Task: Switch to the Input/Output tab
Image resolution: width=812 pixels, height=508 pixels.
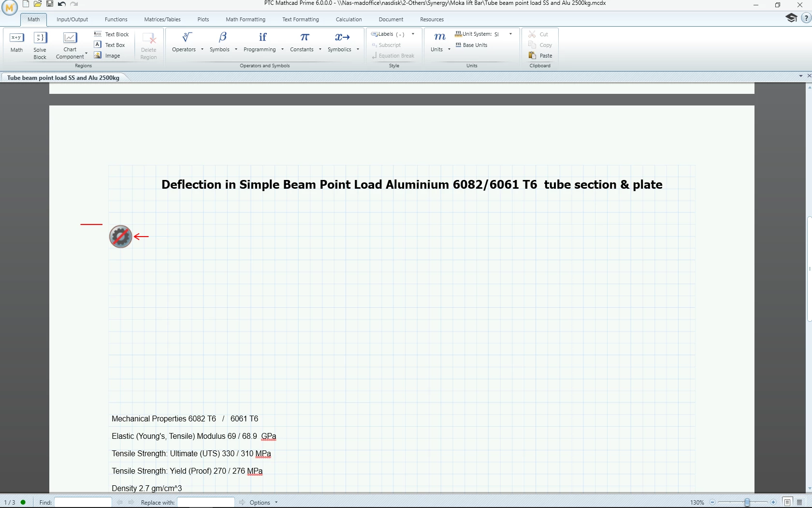Action: click(72, 19)
